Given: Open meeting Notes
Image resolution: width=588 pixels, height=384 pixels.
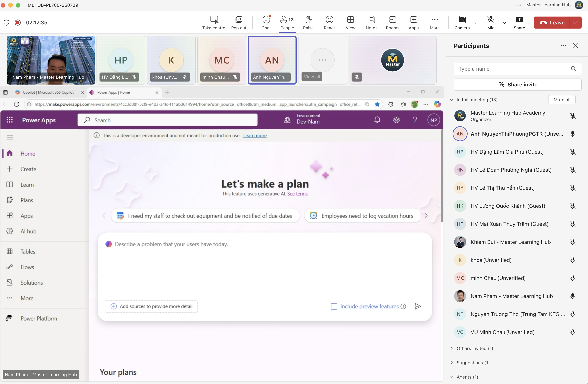Looking at the screenshot, I should 371,23.
